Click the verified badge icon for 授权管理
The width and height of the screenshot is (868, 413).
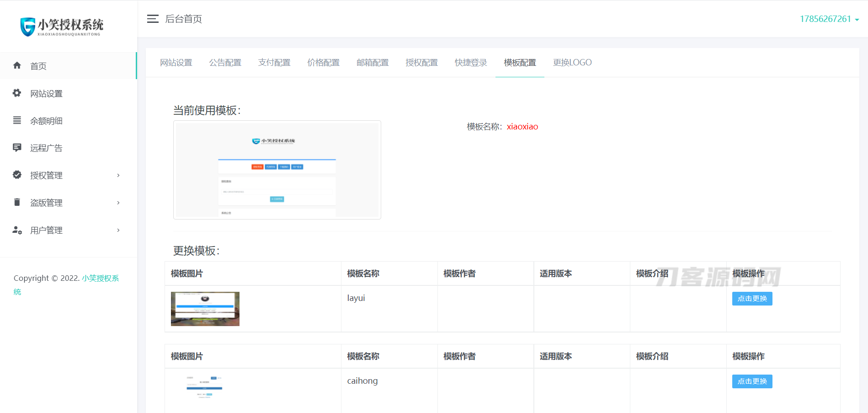(17, 175)
